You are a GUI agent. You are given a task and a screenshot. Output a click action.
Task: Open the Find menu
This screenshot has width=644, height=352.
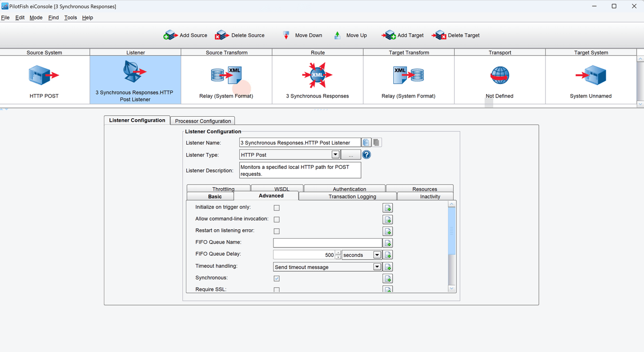(x=54, y=17)
